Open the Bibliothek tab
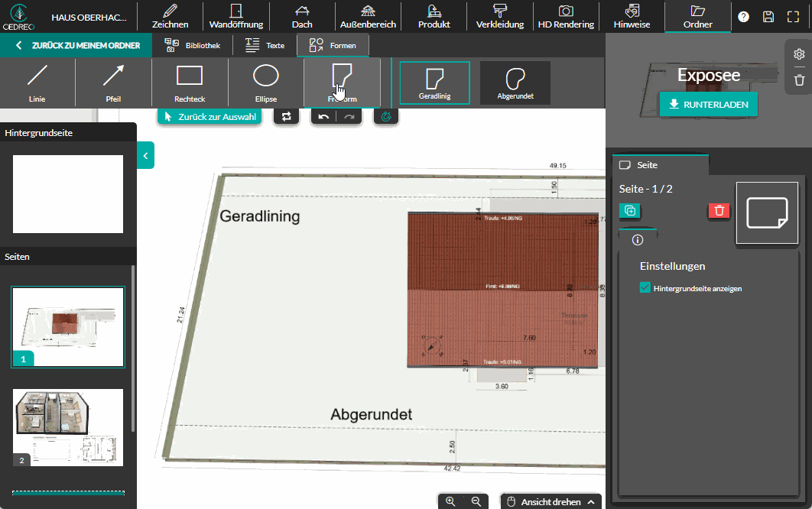 tap(193, 46)
